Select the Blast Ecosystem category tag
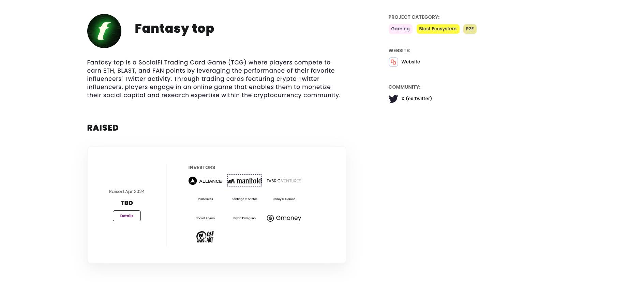 [x=438, y=29]
